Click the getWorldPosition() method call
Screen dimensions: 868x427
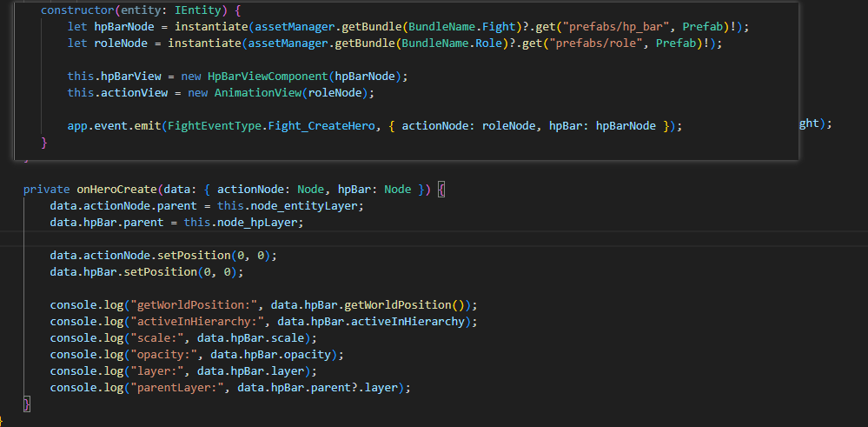coord(407,305)
